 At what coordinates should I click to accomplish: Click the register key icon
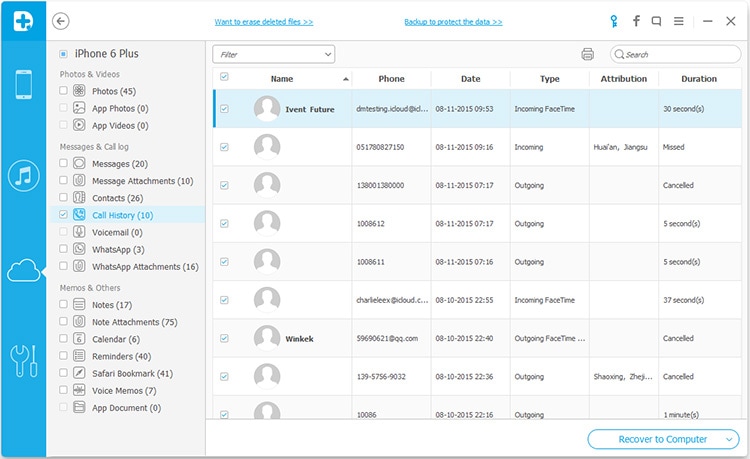(x=614, y=21)
